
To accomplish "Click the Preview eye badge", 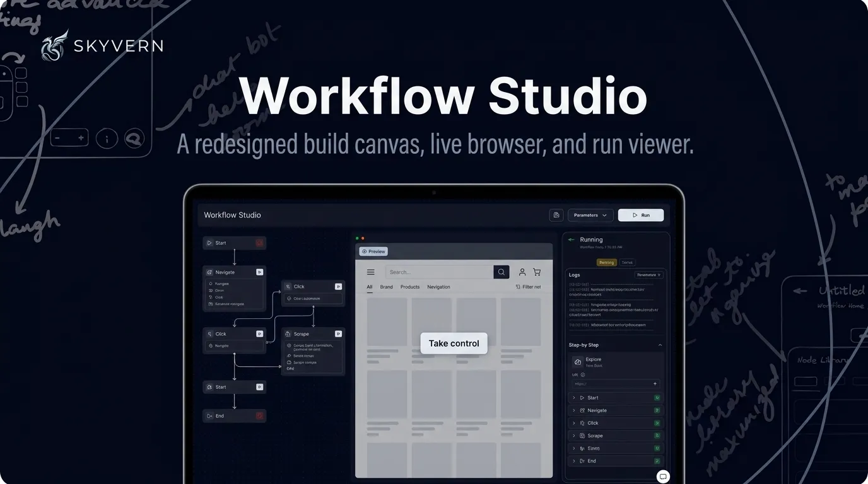I will coord(373,251).
